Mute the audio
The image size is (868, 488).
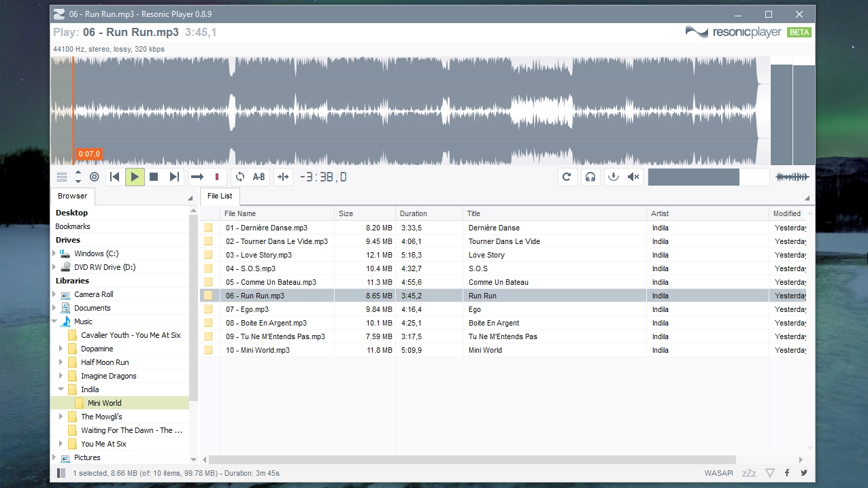point(633,177)
